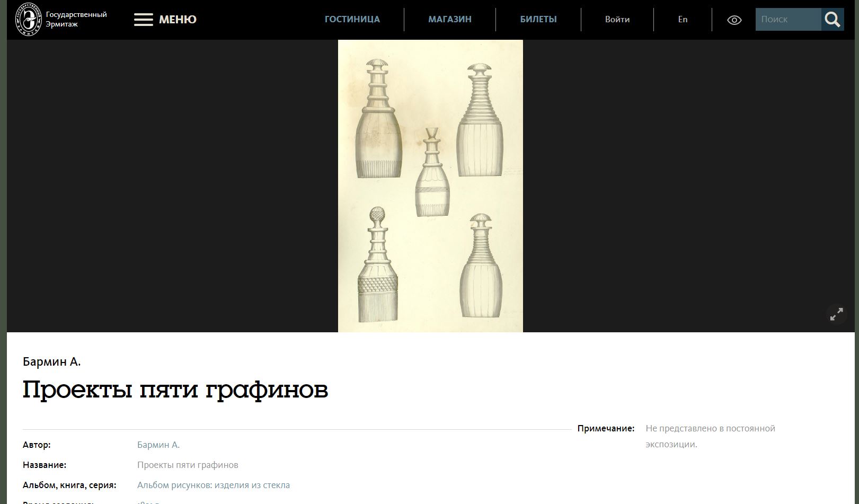Screen dimensions: 859x504
Task: Click the Название value Проекты пяти графинов
Action: click(x=188, y=465)
